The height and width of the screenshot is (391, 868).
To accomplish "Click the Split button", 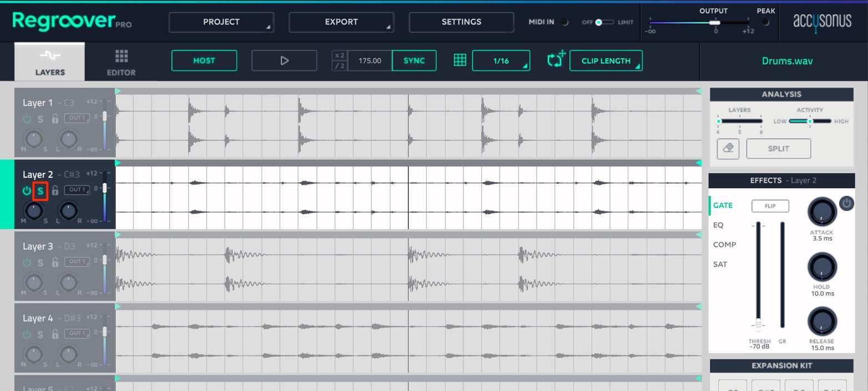I will [778, 149].
